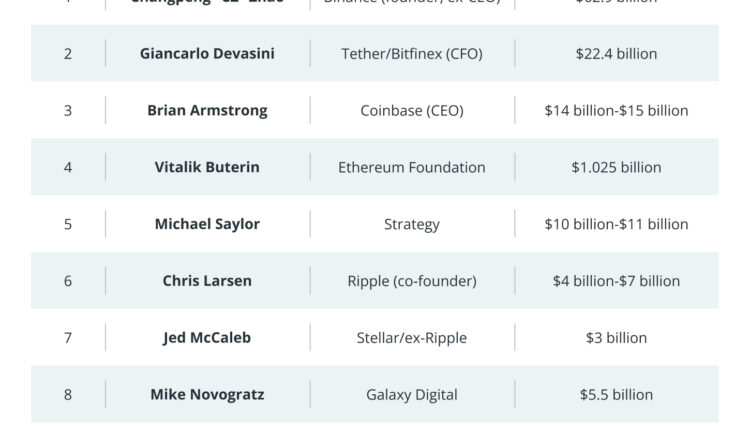Viewport: 750px width, 430px height.
Task: Select the $14 billion-$15 billion value
Action: pos(616,111)
